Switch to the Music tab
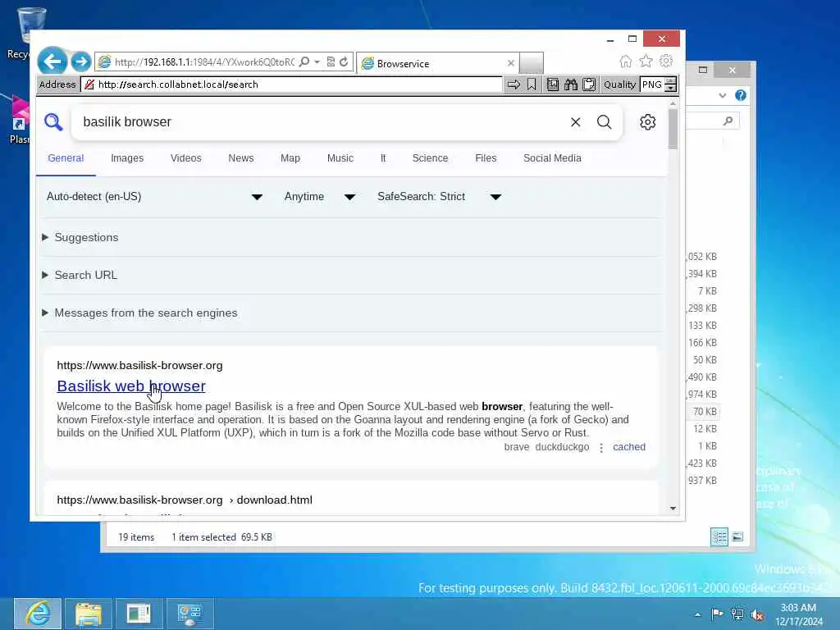The height and width of the screenshot is (630, 840). [340, 158]
